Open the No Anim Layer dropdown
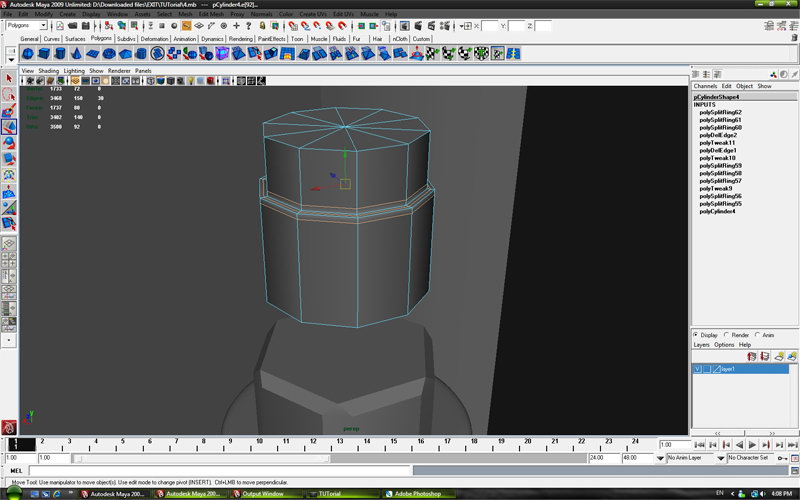This screenshot has width=800, height=500. [x=692, y=458]
